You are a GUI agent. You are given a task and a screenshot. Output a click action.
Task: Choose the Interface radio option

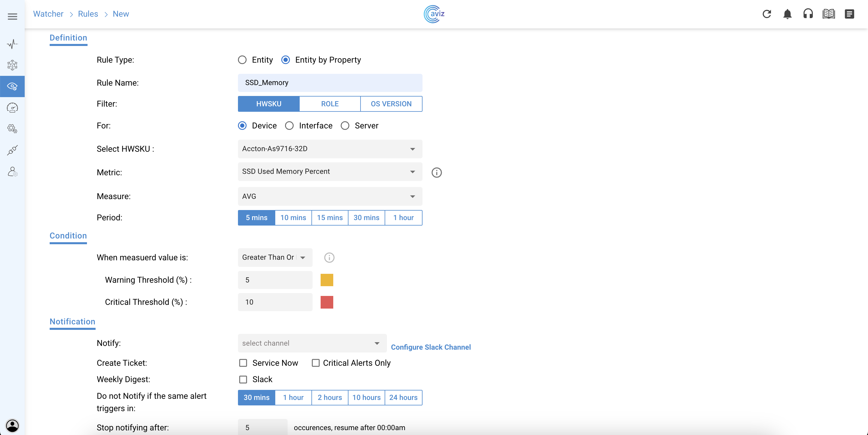289,126
